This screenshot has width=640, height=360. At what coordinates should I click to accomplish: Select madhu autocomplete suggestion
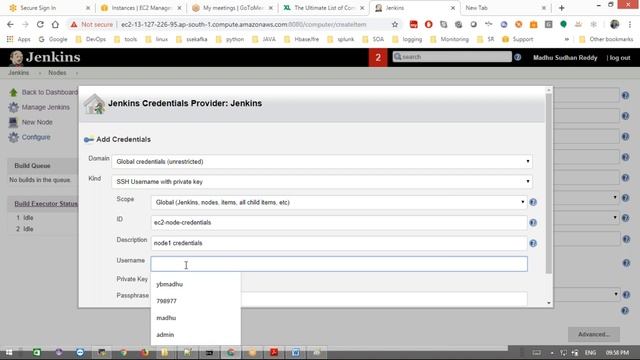pos(196,318)
